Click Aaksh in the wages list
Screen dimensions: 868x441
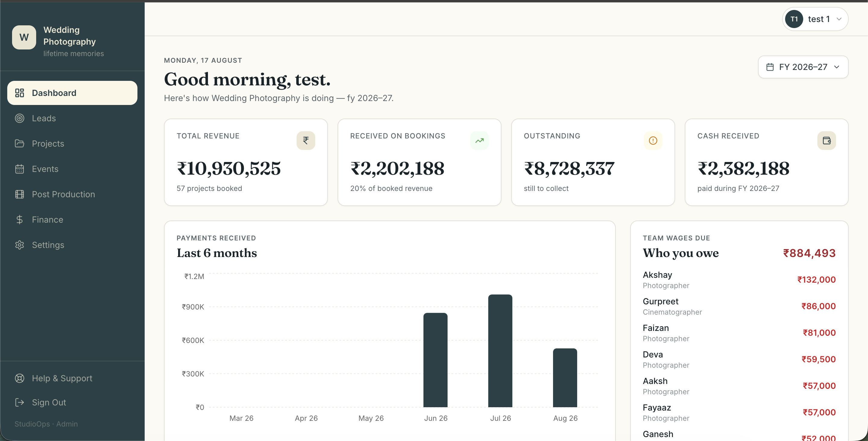pyautogui.click(x=655, y=381)
